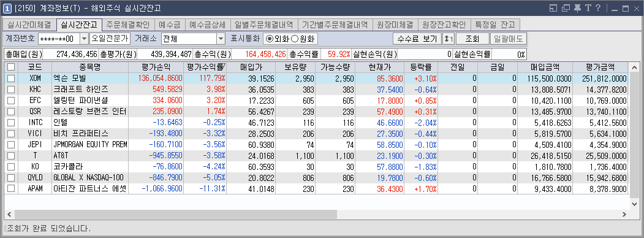Click the vertical scrollbar up arrow
644x238 pixels.
pos(634,67)
